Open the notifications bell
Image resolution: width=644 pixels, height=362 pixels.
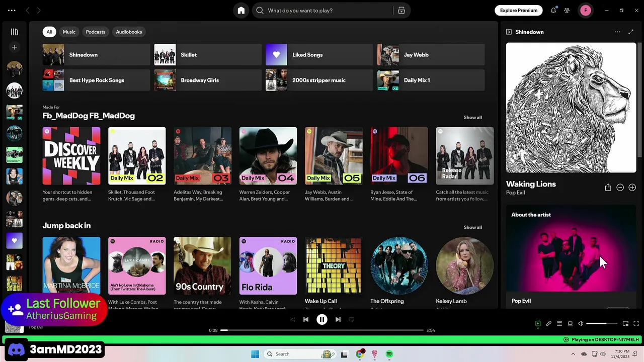553,11
